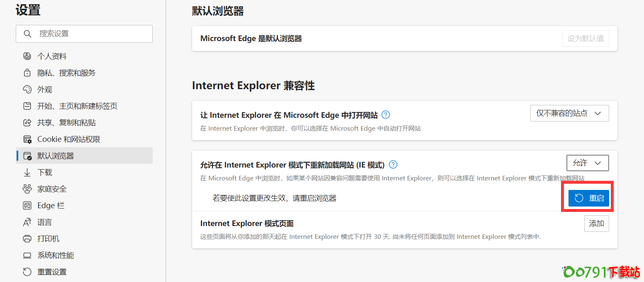Click the 设为默认值 button

pos(585,39)
